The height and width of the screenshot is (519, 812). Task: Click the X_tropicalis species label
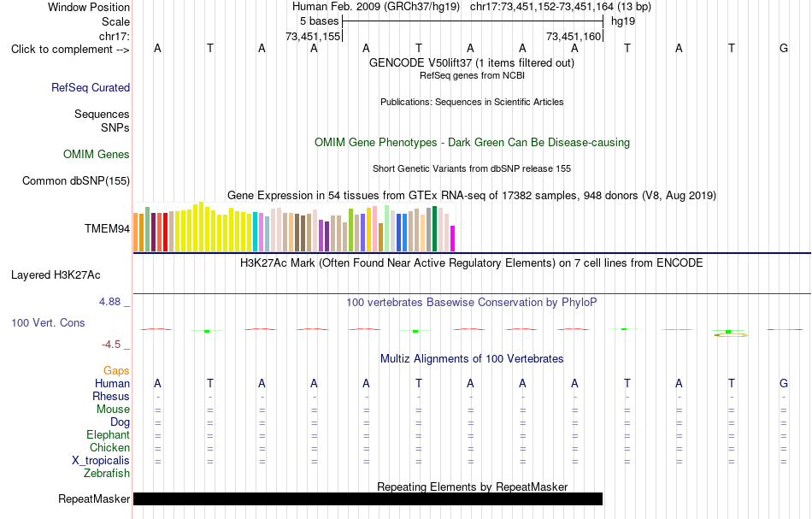click(101, 461)
